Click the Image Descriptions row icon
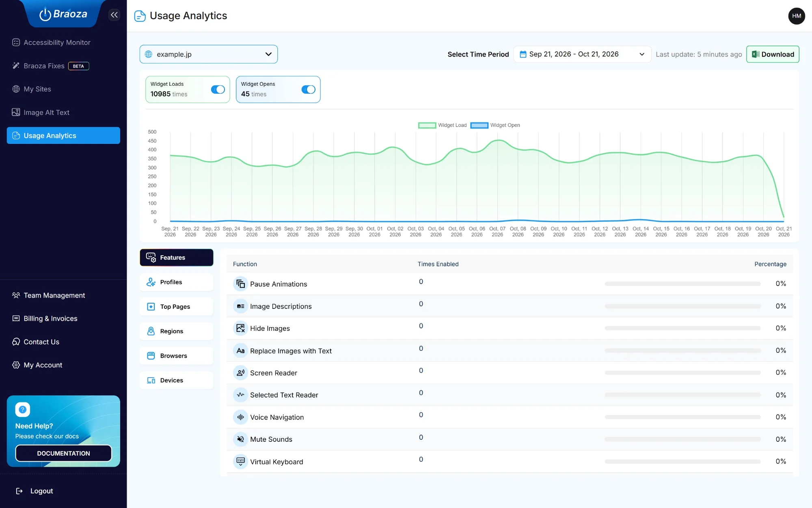Screen dimensions: 812x508 240,306
